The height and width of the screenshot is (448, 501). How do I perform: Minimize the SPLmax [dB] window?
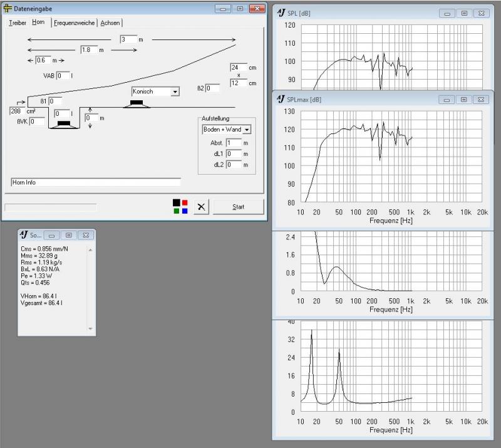[447, 100]
